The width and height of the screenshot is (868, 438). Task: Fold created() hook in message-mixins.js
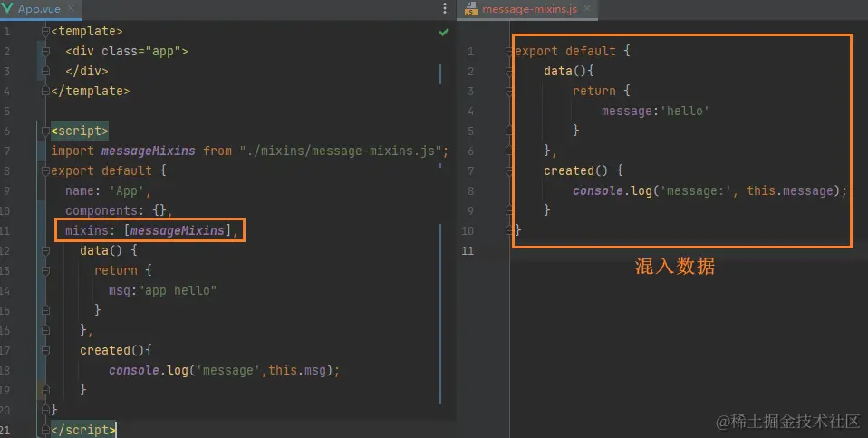[x=509, y=171]
